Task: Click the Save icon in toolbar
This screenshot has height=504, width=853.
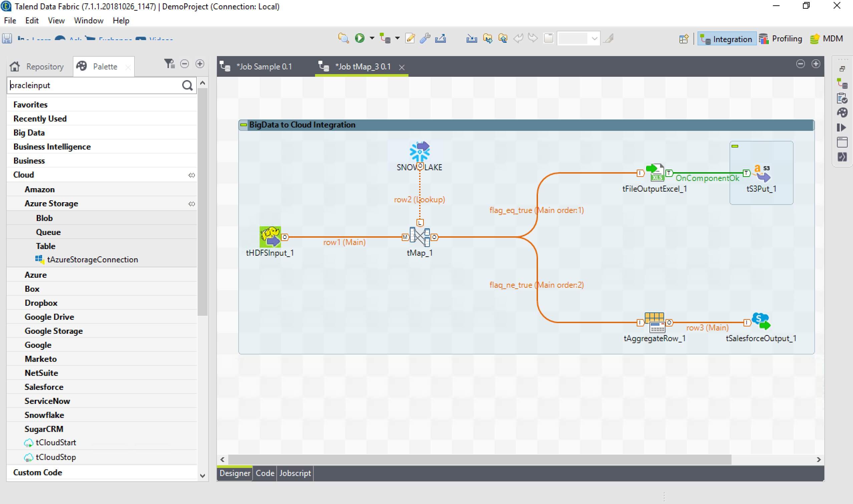Action: 7,38
